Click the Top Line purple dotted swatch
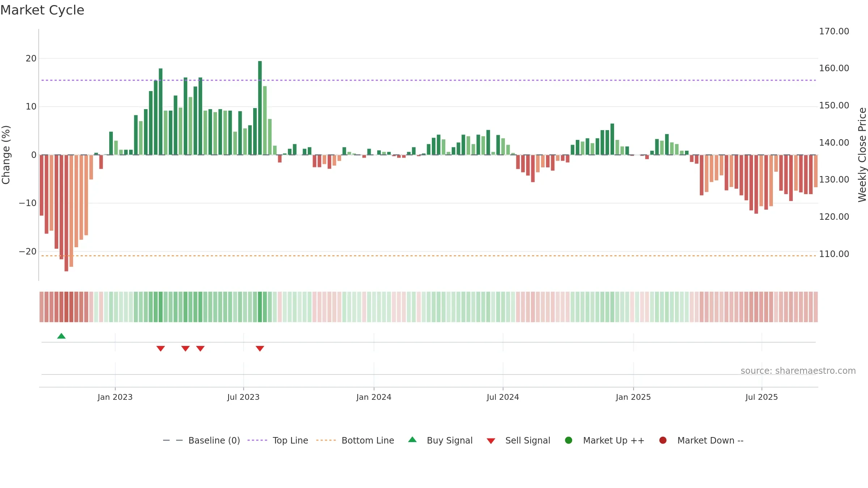The width and height of the screenshot is (868, 488). (x=257, y=440)
